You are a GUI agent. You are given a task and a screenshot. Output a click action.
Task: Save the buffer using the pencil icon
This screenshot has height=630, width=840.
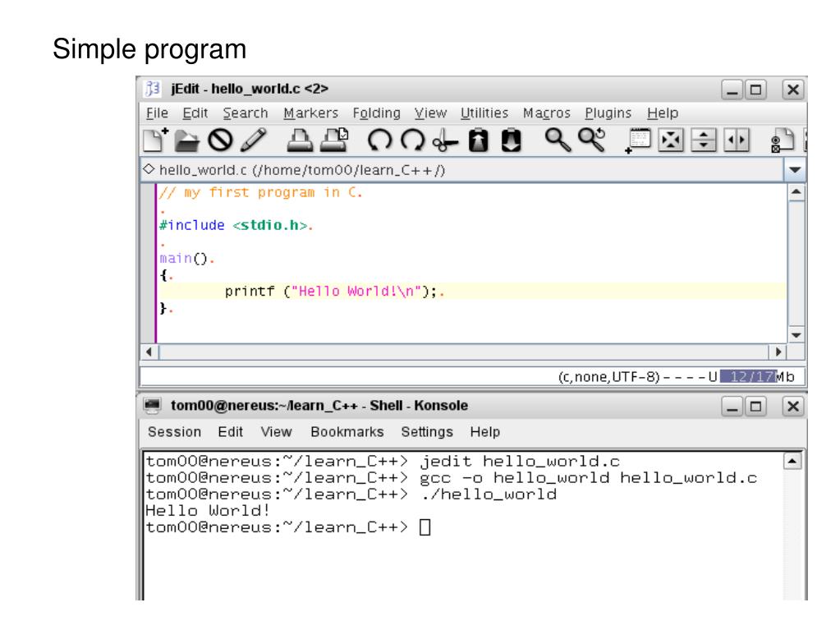pyautogui.click(x=254, y=140)
